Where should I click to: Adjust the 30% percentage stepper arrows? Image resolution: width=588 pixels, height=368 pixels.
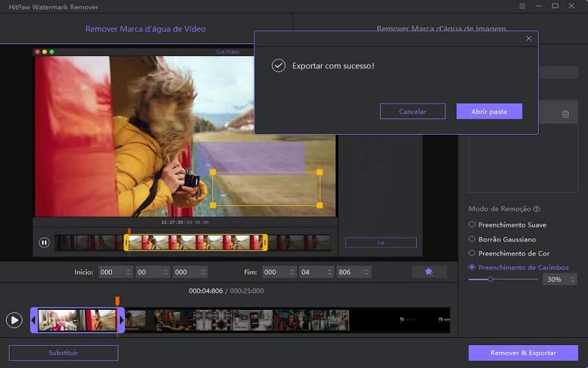573,280
